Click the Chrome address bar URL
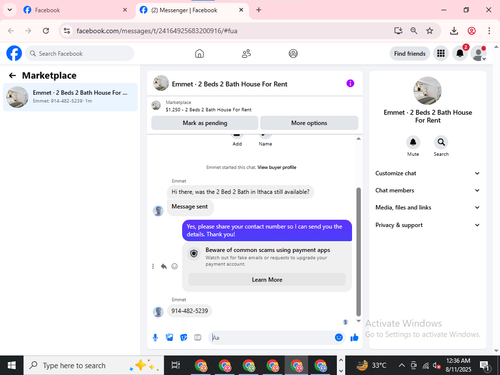The image size is (500, 375). click(x=157, y=31)
